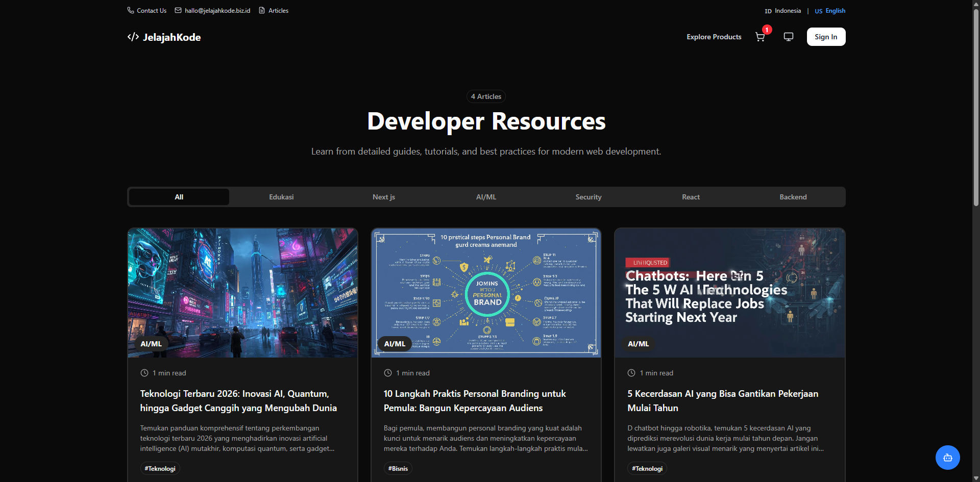This screenshot has height=482, width=980.
Task: Click the phone icon beside Contact Us
Action: 131,10
